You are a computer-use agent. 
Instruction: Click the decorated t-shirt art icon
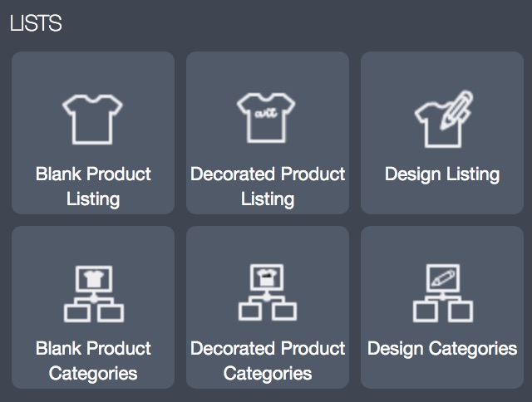(x=266, y=118)
